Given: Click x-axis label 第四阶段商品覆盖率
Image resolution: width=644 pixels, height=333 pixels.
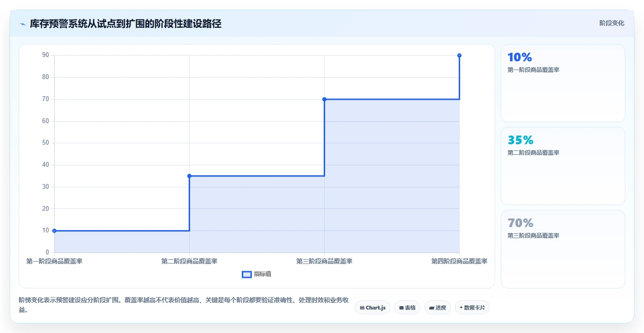Looking at the screenshot, I should click(x=459, y=261).
